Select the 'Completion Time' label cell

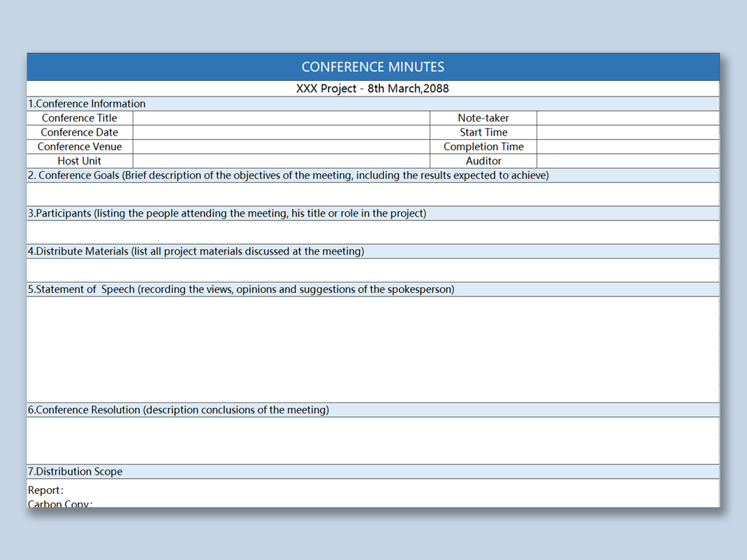click(484, 147)
